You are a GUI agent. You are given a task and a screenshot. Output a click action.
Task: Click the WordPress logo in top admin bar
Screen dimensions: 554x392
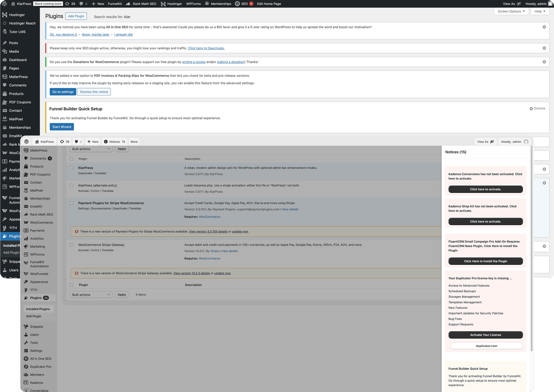click(x=4, y=4)
